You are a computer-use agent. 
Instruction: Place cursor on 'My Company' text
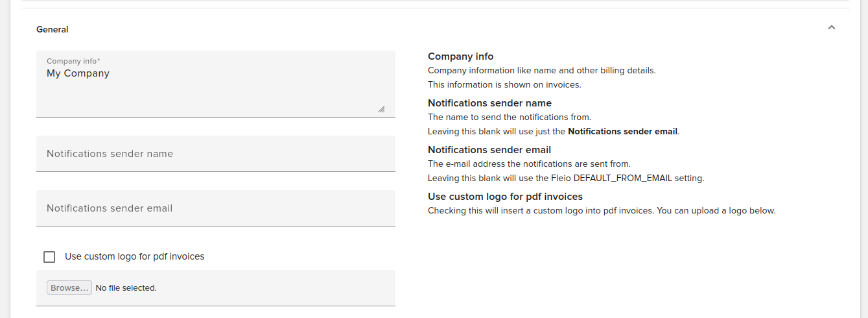tap(78, 73)
